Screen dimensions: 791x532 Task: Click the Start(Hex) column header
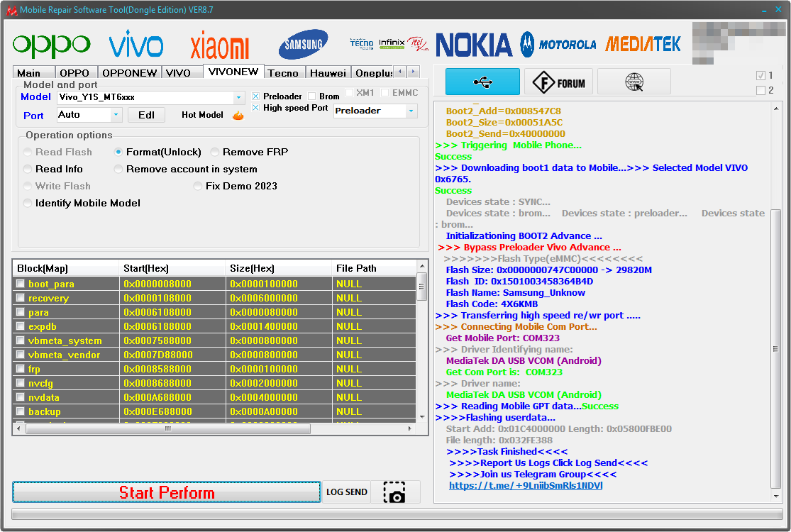point(172,268)
